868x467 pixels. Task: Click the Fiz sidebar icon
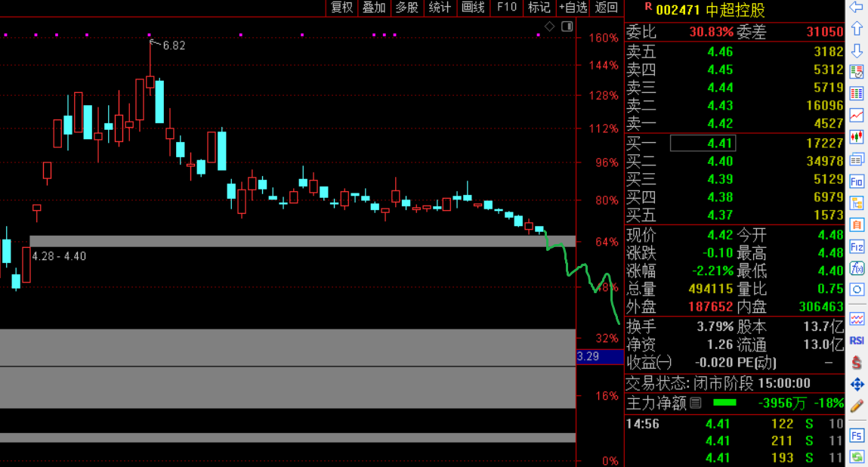(857, 246)
